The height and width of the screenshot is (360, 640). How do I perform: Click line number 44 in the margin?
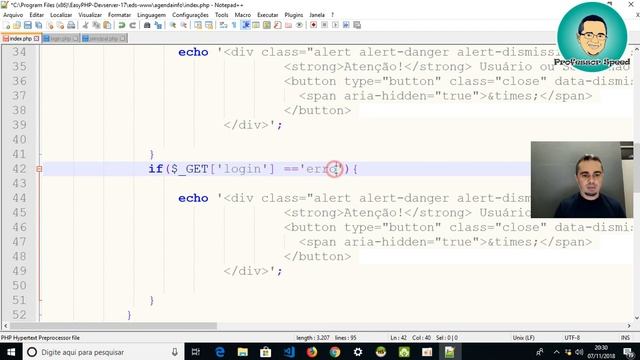(19, 198)
